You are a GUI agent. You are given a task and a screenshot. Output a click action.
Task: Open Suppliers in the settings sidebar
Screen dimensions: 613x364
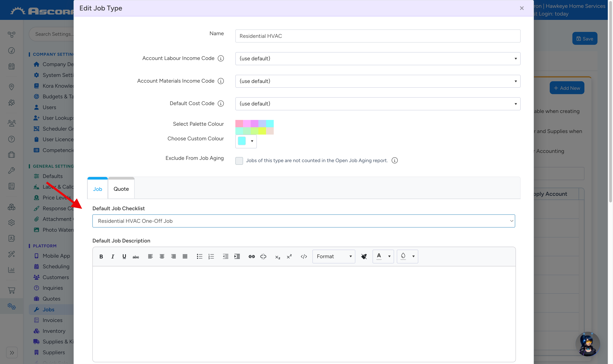54,352
